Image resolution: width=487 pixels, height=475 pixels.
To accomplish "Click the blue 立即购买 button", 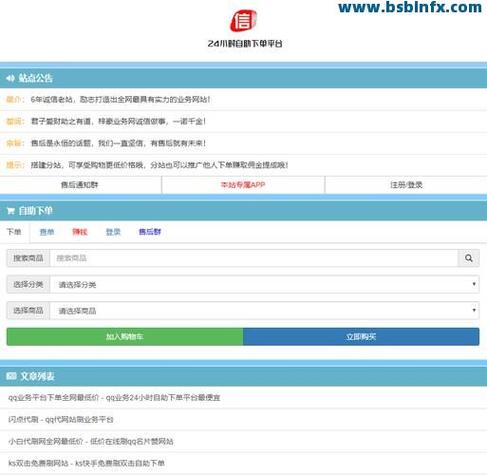I will point(361,337).
